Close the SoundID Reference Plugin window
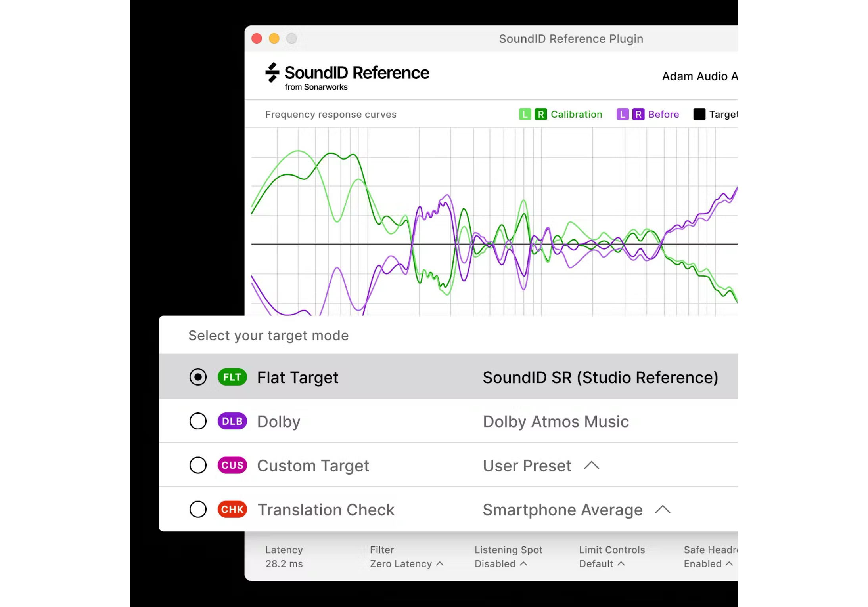The height and width of the screenshot is (607, 868). point(257,38)
